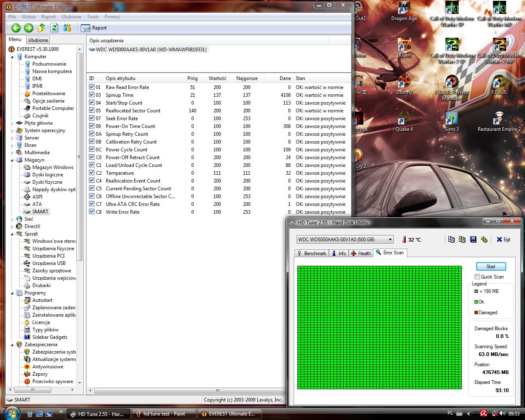This screenshot has width=525, height=420.
Task: Switch to the HD Tune Benchmark tab
Action: (312, 253)
